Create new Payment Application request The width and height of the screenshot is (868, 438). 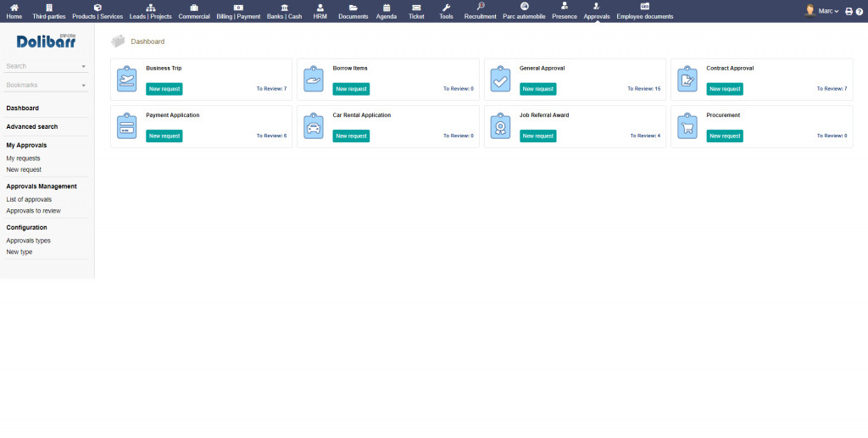tap(164, 136)
